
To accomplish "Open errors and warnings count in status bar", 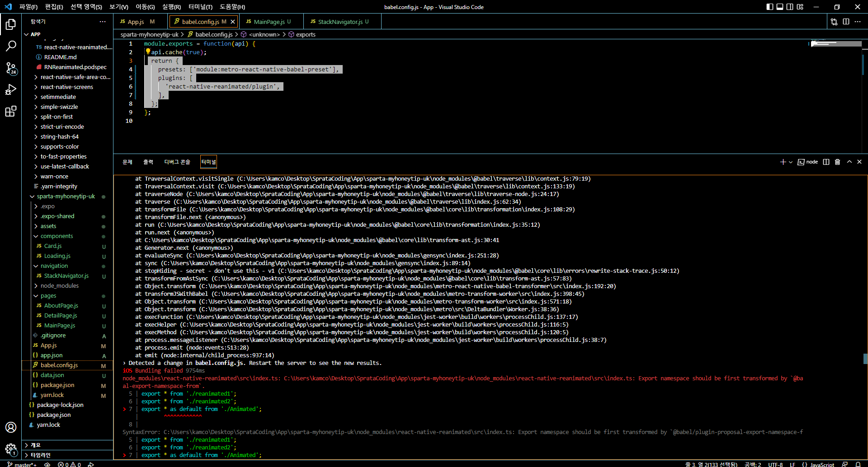I will pyautogui.click(x=69, y=464).
